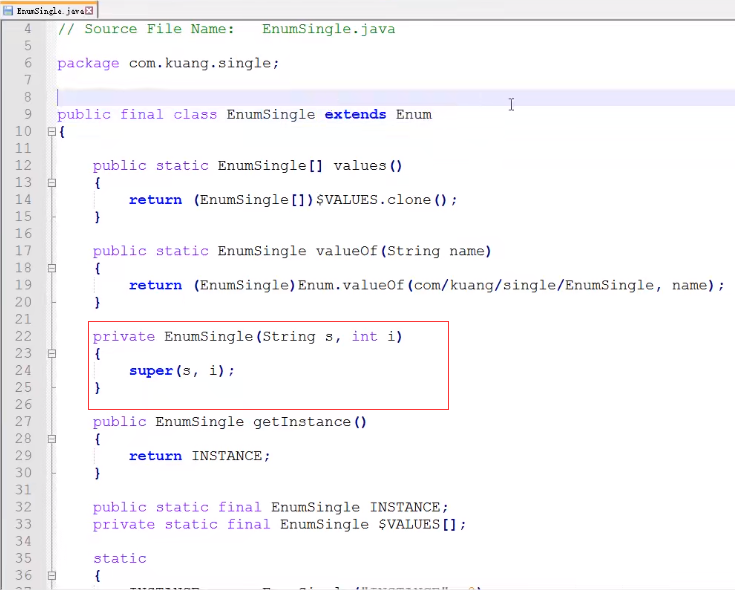This screenshot has width=735, height=590.
Task: Click 'valueOf(String name)' method signature
Action: point(403,251)
